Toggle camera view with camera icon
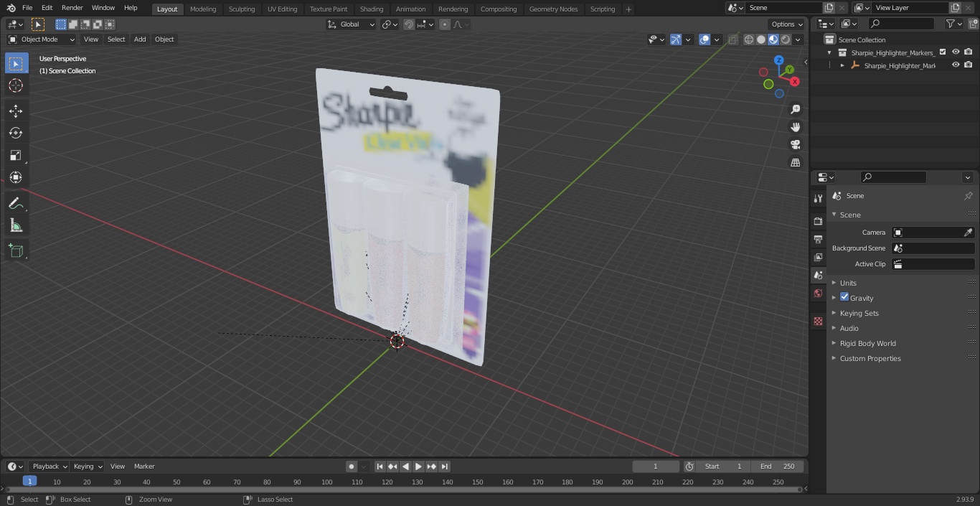980x506 pixels. [x=796, y=144]
